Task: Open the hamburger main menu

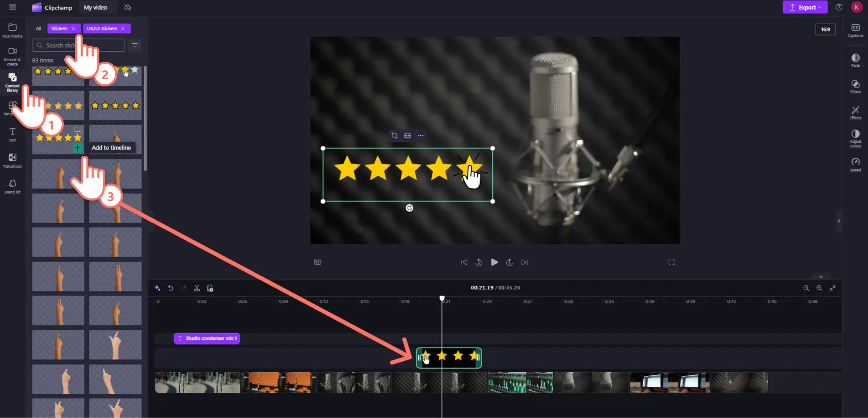Action: pyautogui.click(x=13, y=7)
